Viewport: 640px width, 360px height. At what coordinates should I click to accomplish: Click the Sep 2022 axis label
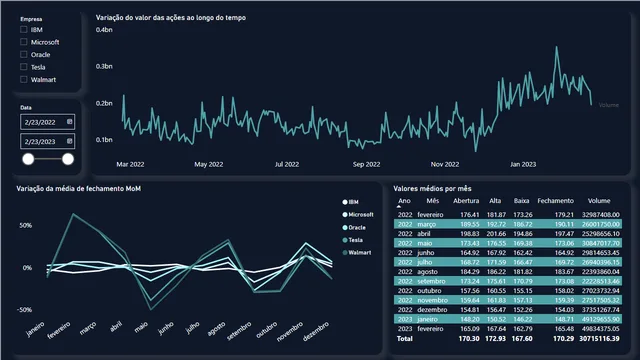tap(367, 164)
